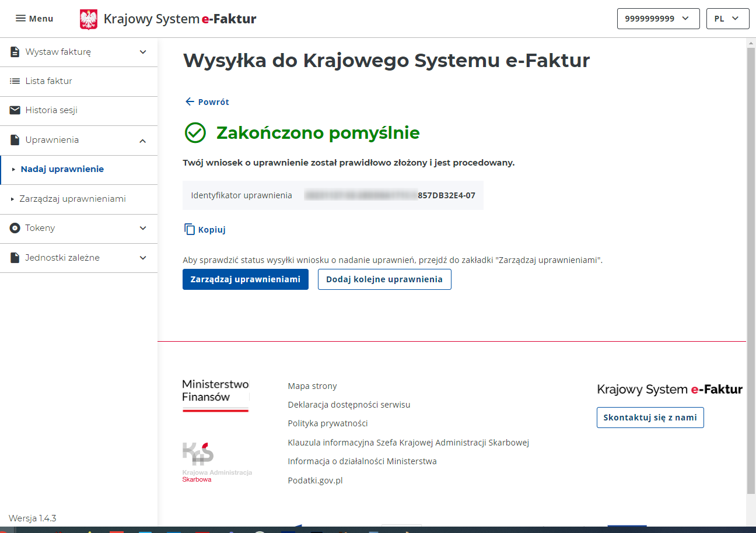This screenshot has width=756, height=533.
Task: Click the Wysyłka do Krajowego Systemu e-Faktur heading
Action: click(x=386, y=60)
